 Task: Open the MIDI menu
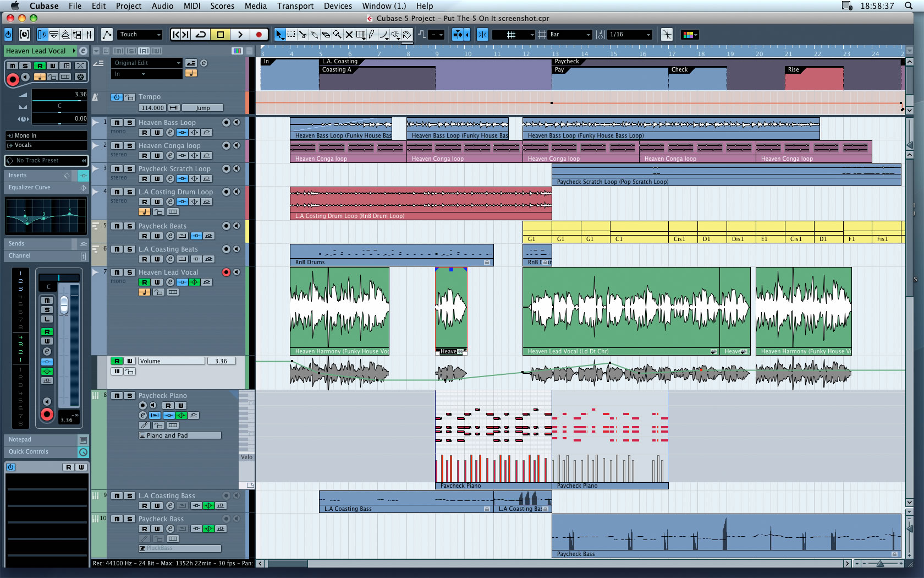(192, 6)
